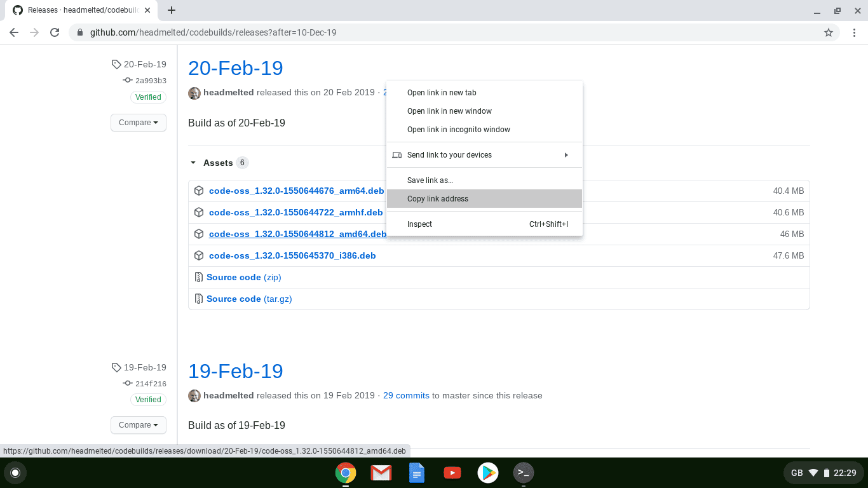Click the 19-Feb-19 tag icon
The width and height of the screenshot is (868, 488).
pyautogui.click(x=116, y=367)
